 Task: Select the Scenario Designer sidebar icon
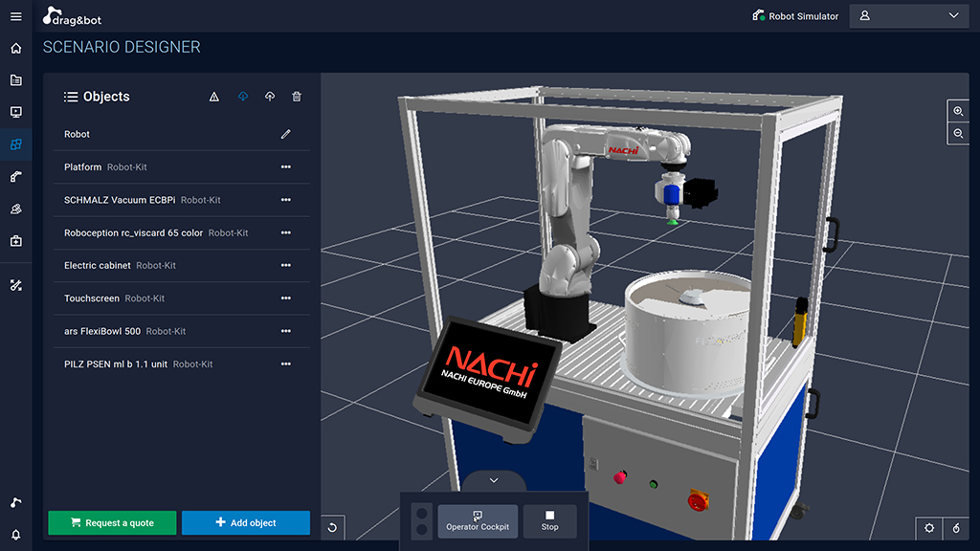pyautogui.click(x=16, y=144)
